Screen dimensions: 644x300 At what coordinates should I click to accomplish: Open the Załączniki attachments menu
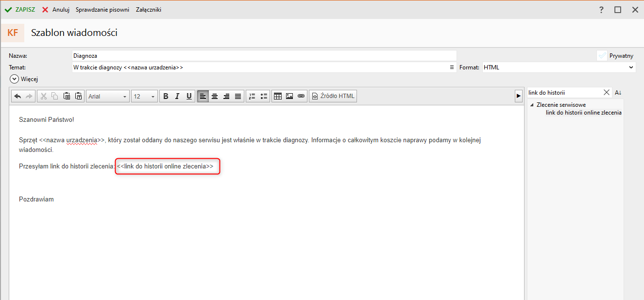coord(149,10)
